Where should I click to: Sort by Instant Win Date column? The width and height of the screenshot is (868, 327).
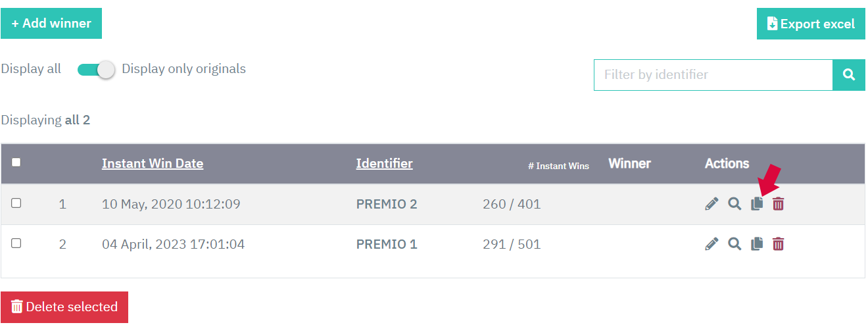pyautogui.click(x=153, y=163)
